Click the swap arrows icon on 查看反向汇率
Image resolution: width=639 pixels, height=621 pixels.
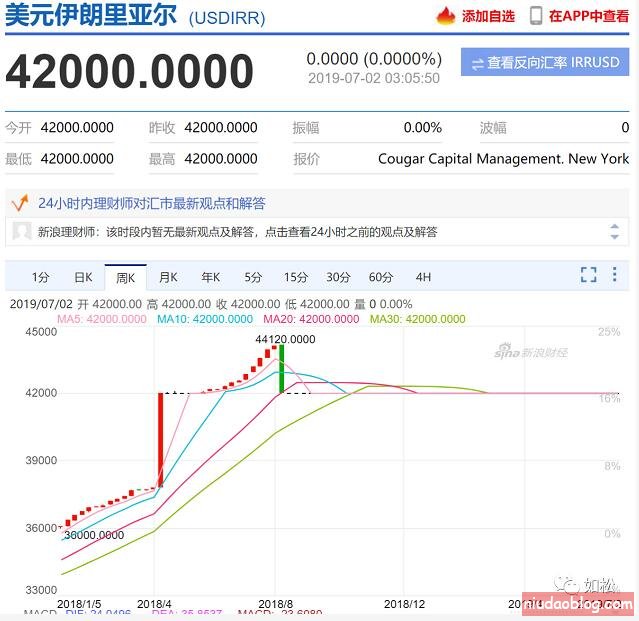tap(477, 63)
